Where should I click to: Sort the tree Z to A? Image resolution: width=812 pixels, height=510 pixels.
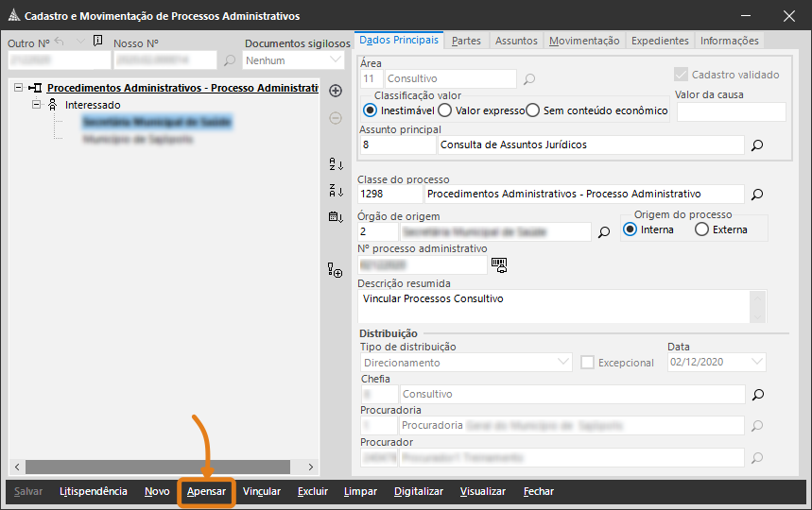[335, 190]
